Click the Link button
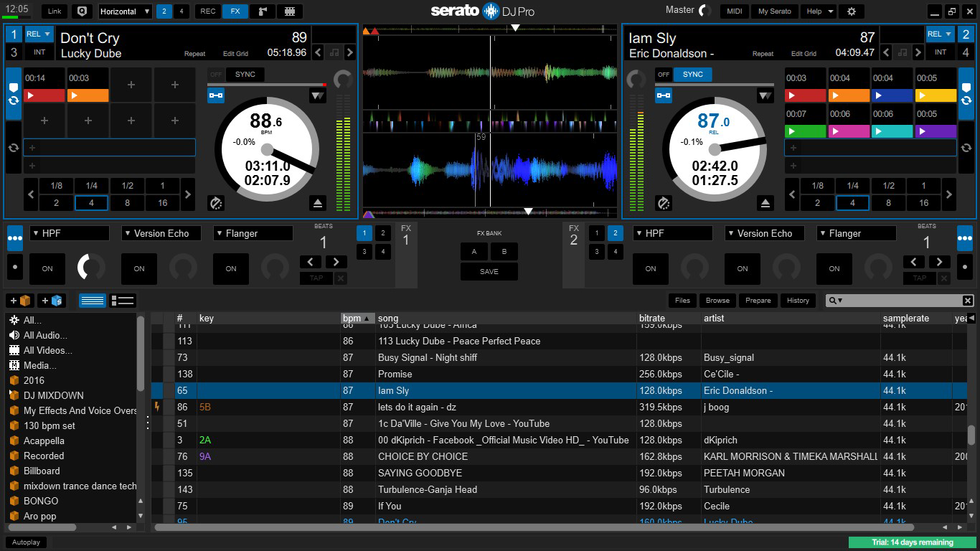Viewport: 980px width, 551px height. coord(55,11)
